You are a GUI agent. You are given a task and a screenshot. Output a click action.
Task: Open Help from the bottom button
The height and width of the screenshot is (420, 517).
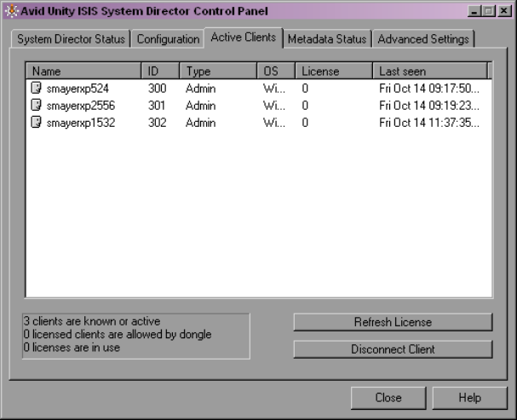coord(470,398)
